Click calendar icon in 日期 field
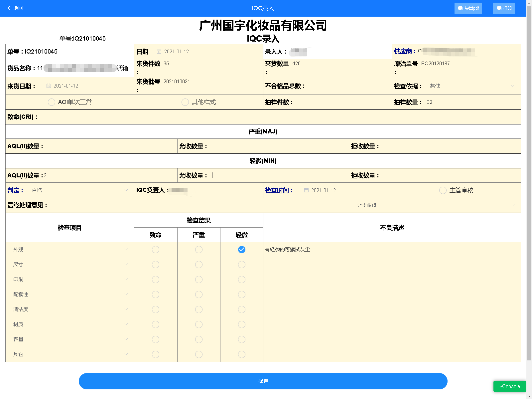The width and height of the screenshot is (532, 399). [159, 52]
